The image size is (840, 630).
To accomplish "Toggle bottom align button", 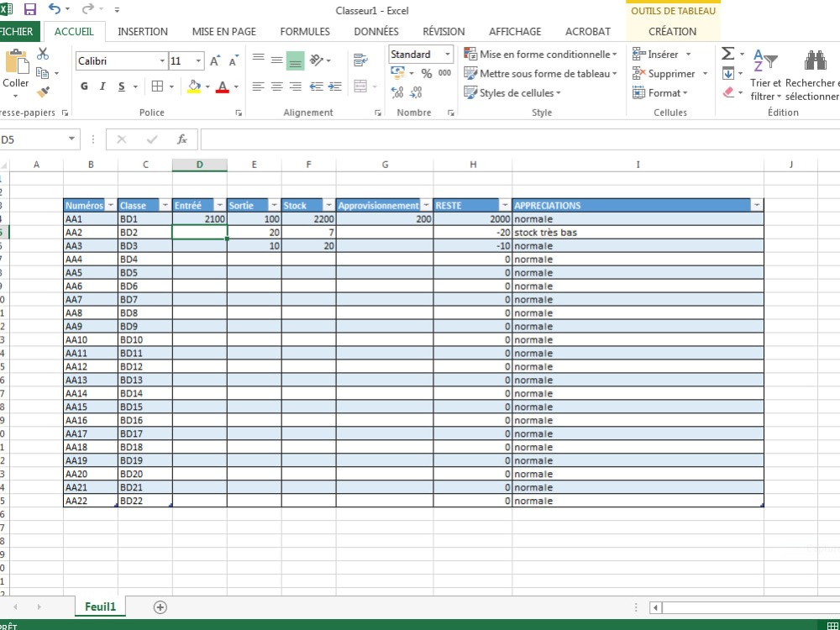I will pyautogui.click(x=295, y=61).
